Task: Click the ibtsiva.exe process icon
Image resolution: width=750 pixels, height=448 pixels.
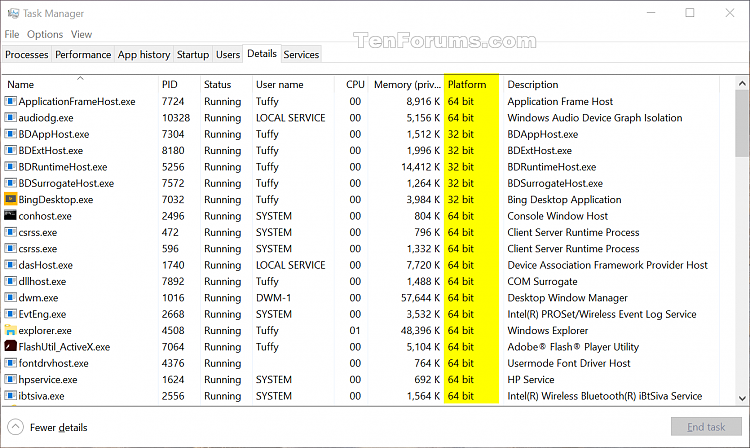Action: click(10, 396)
